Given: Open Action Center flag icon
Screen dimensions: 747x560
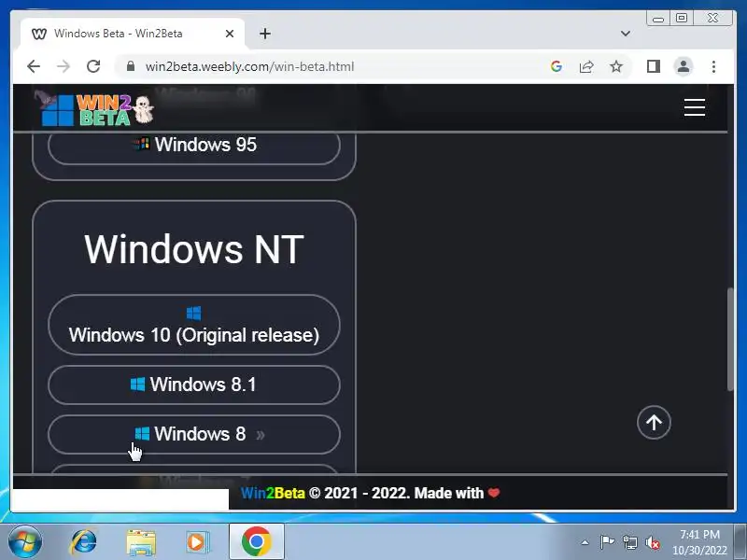Looking at the screenshot, I should coord(606,542).
